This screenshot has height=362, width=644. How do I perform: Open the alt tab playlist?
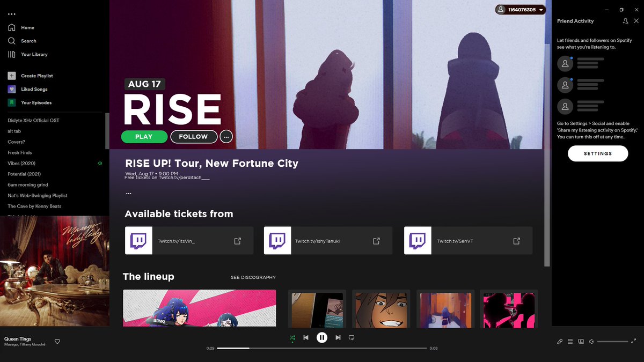14,131
